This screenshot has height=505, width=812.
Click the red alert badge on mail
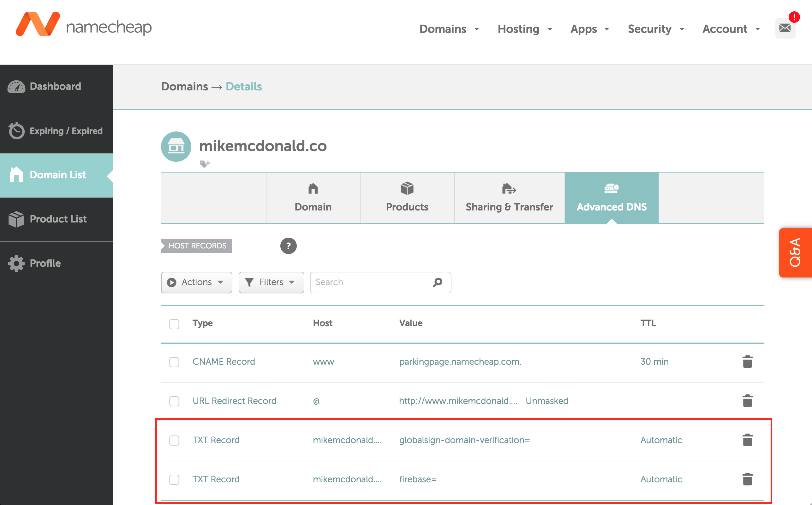click(x=794, y=17)
